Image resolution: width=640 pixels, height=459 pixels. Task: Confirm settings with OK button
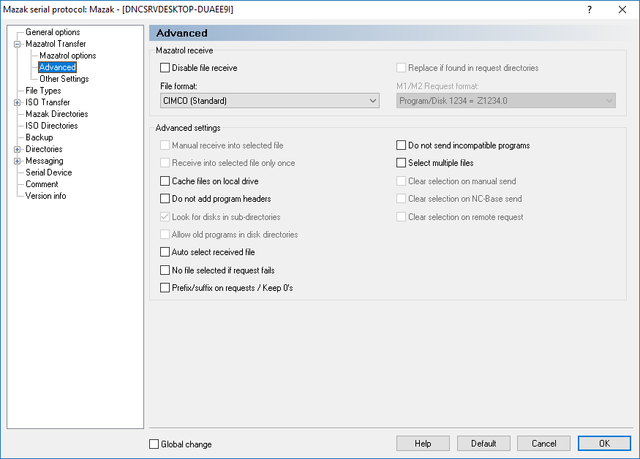(604, 443)
